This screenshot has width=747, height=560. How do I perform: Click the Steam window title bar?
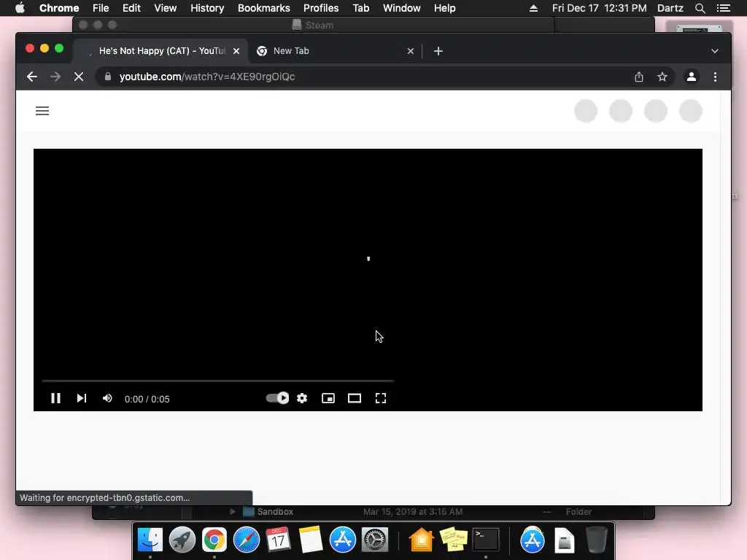pos(314,25)
